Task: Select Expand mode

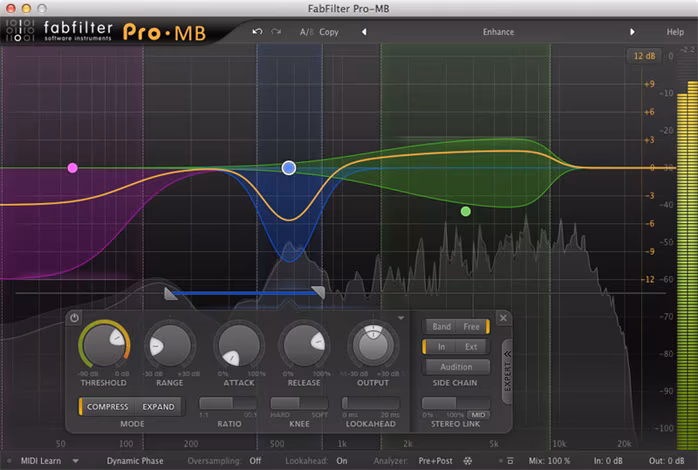Action: tap(158, 407)
